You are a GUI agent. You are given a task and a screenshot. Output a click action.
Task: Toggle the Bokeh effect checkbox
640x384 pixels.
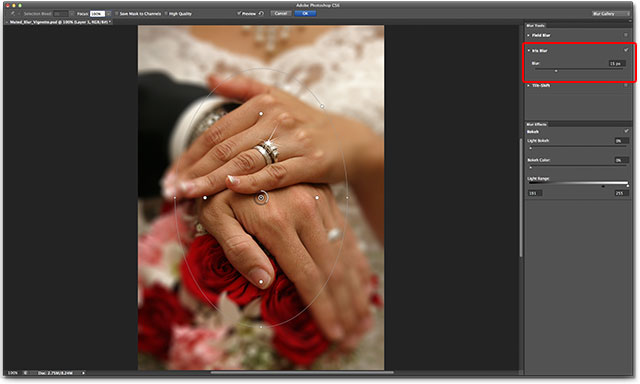626,131
